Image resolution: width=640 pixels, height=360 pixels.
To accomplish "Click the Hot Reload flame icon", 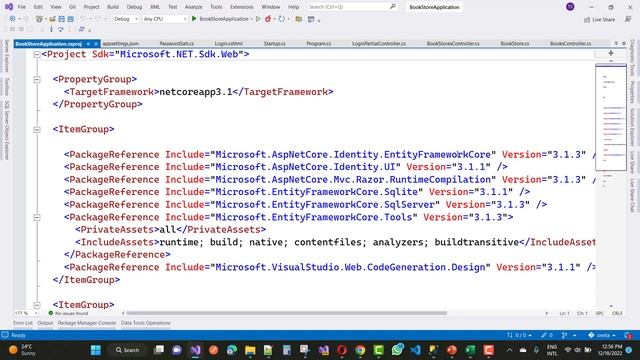I will (x=268, y=19).
